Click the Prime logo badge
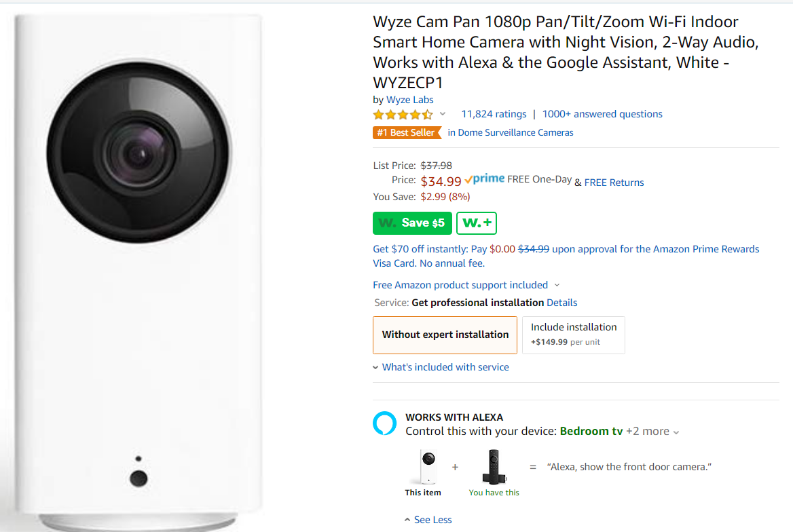Image resolution: width=793 pixels, height=532 pixels. [485, 179]
